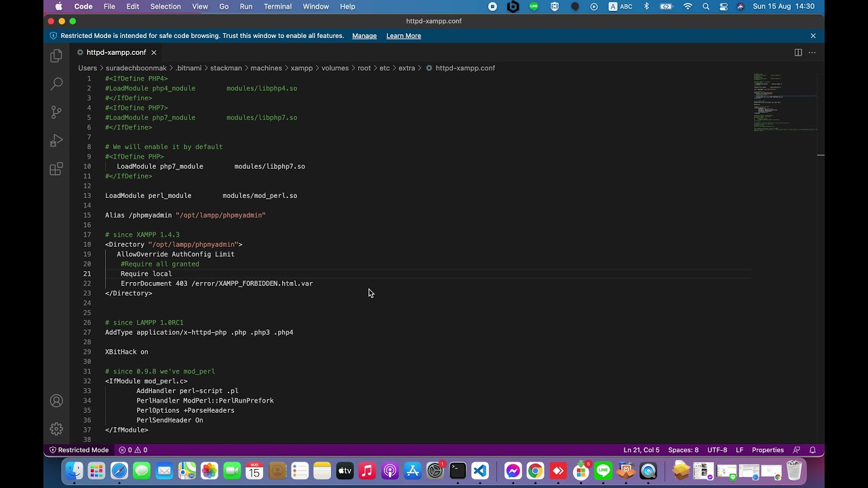Open the Selection menu
The width and height of the screenshot is (868, 488).
click(165, 6)
